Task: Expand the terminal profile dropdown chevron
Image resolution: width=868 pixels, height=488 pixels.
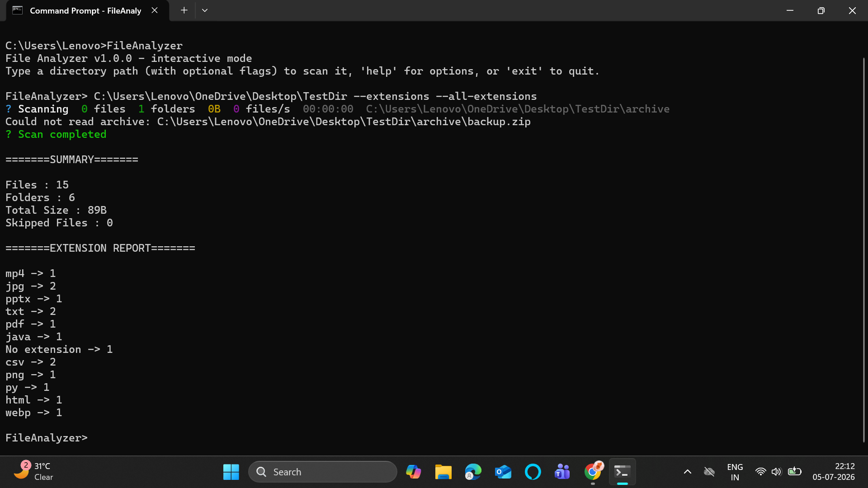Action: tap(205, 10)
